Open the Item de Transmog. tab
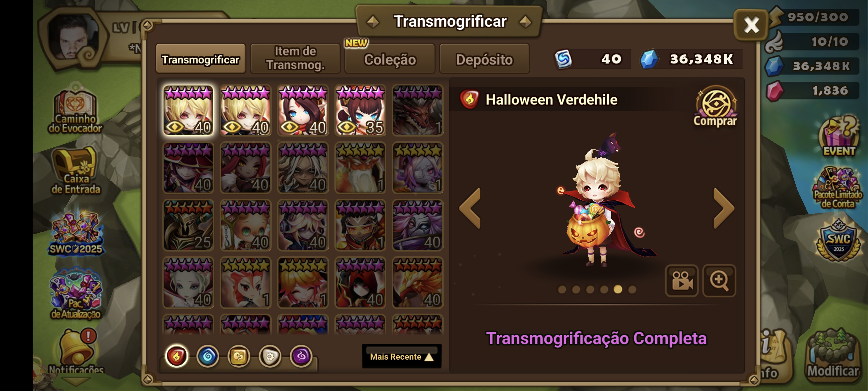868x391 pixels. point(295,58)
